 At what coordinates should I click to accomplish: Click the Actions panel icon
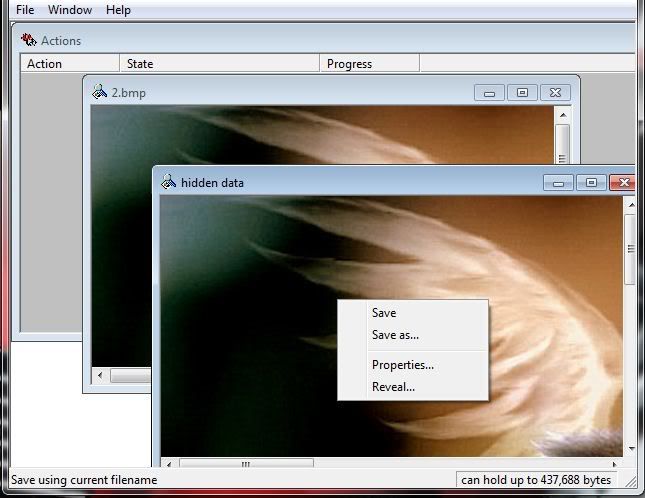click(x=28, y=40)
